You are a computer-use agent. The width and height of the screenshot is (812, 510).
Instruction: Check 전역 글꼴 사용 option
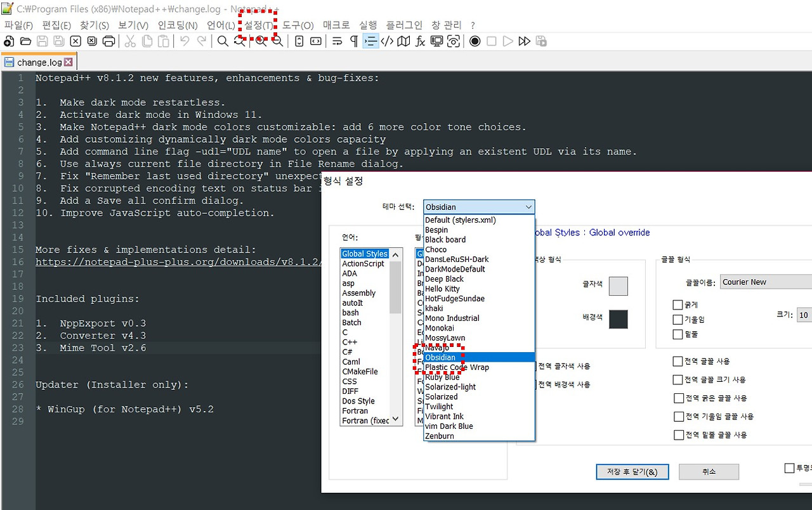678,362
